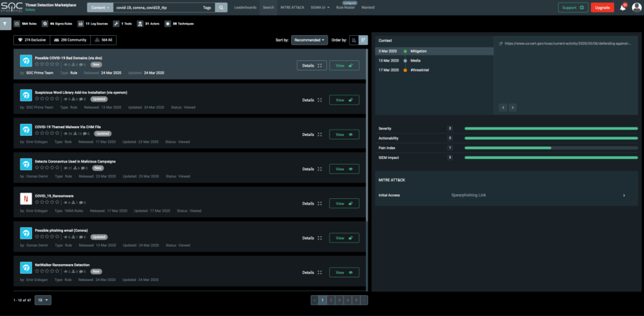Toggle the 564 All filter
Image resolution: width=644 pixels, height=316 pixels.
pos(104,40)
